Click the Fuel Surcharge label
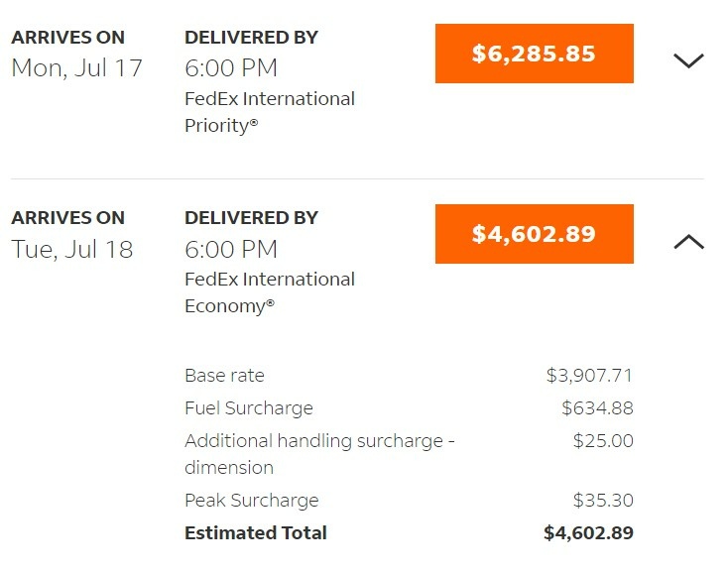This screenshot has width=728, height=573. pyautogui.click(x=249, y=408)
